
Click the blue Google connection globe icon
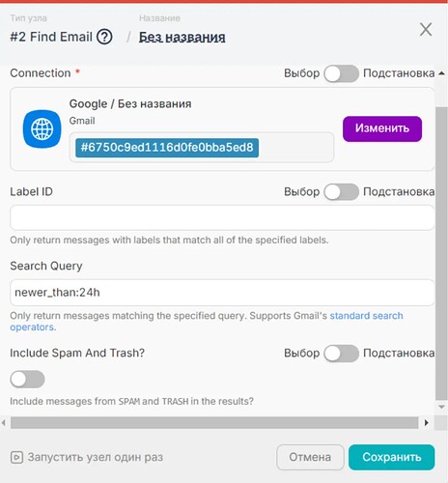tap(42, 129)
